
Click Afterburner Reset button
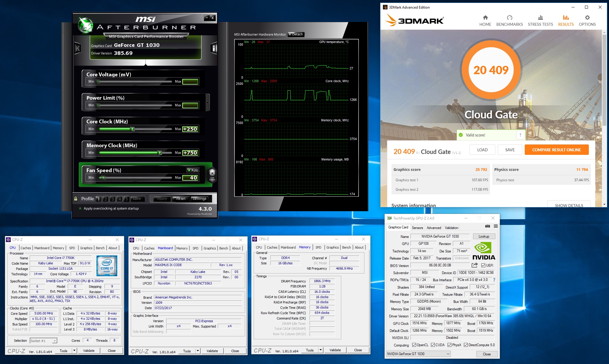pos(181,199)
